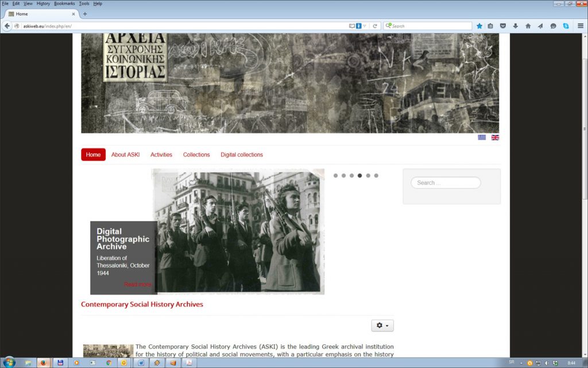This screenshot has height=368, width=588.
Task: Go to browser Home icon
Action: (528, 26)
